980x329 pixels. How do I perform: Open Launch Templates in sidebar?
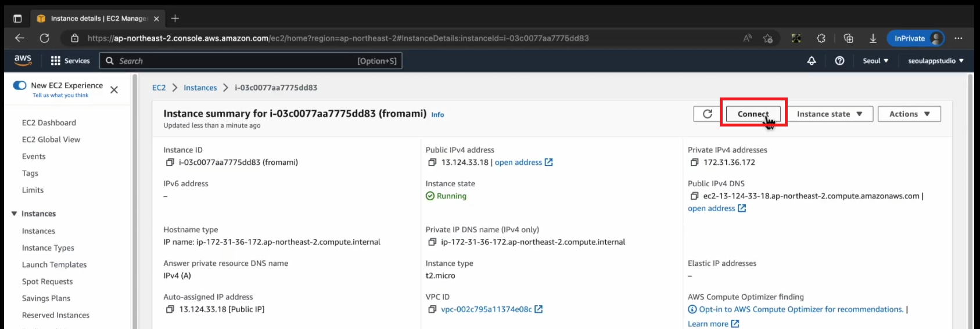pos(54,265)
